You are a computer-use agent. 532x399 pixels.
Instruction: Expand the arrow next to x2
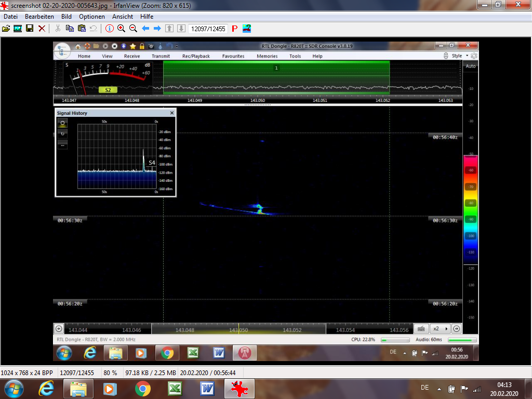coord(446,328)
